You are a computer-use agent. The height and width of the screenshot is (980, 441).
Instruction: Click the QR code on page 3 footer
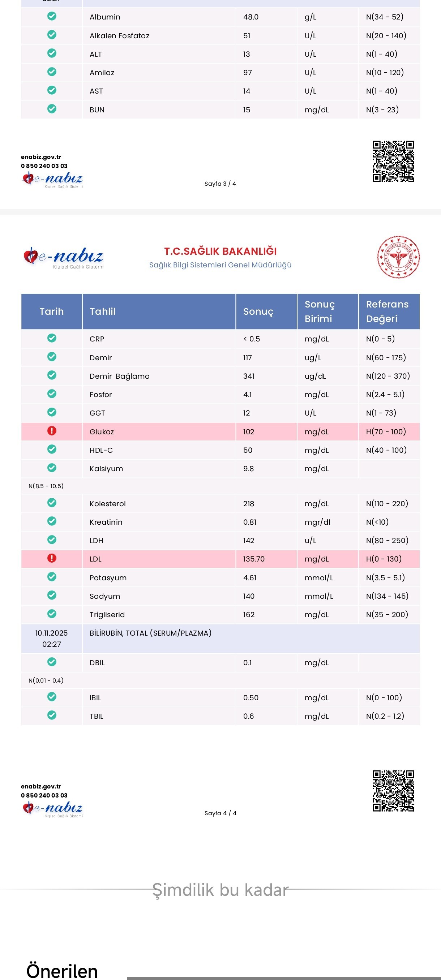(393, 161)
